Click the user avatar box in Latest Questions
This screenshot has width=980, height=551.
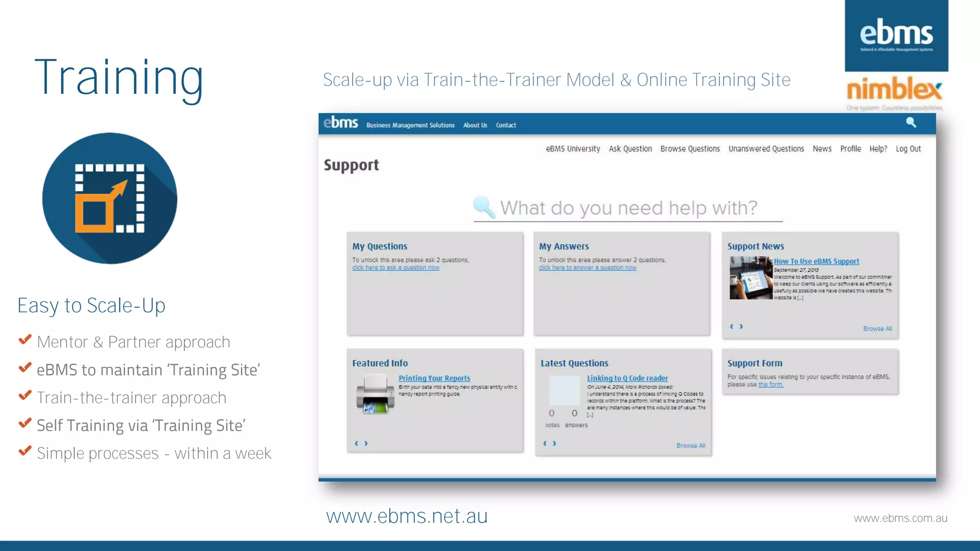click(x=565, y=390)
